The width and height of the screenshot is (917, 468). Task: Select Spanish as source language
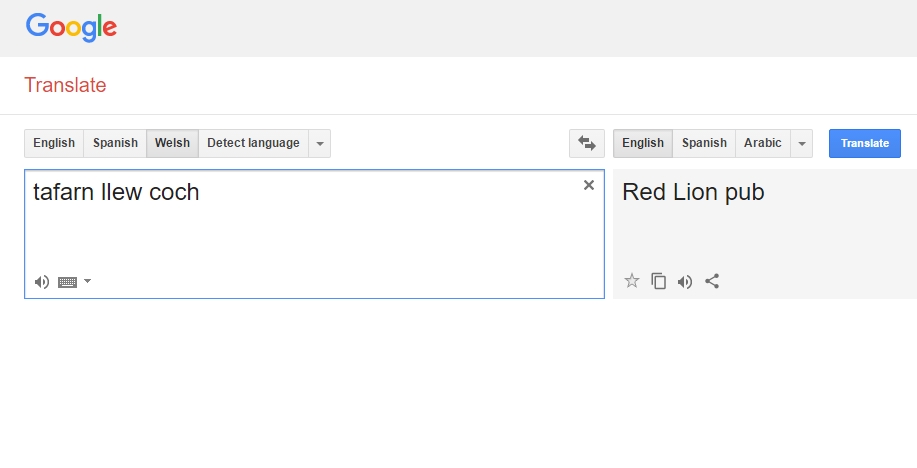pos(115,143)
